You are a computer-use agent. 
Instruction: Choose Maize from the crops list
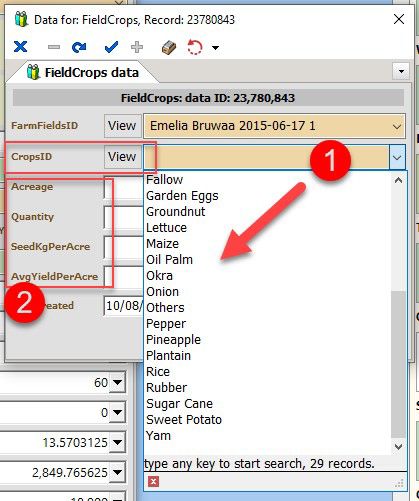click(163, 244)
